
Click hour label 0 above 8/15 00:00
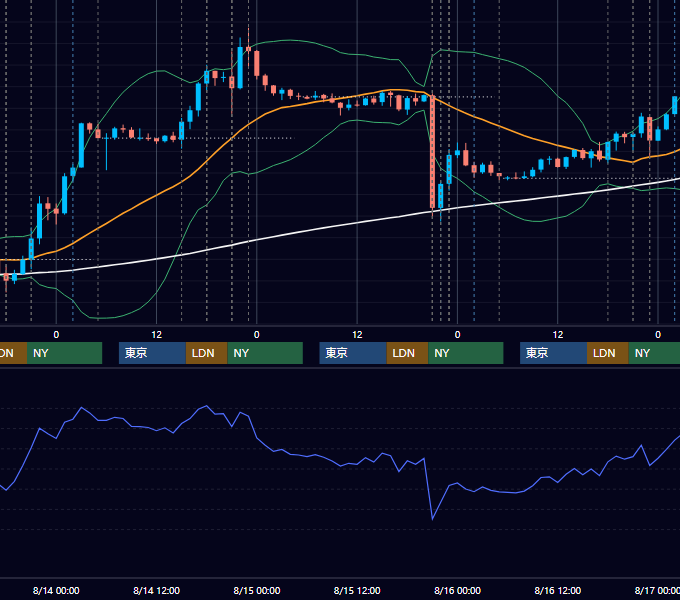click(257, 335)
